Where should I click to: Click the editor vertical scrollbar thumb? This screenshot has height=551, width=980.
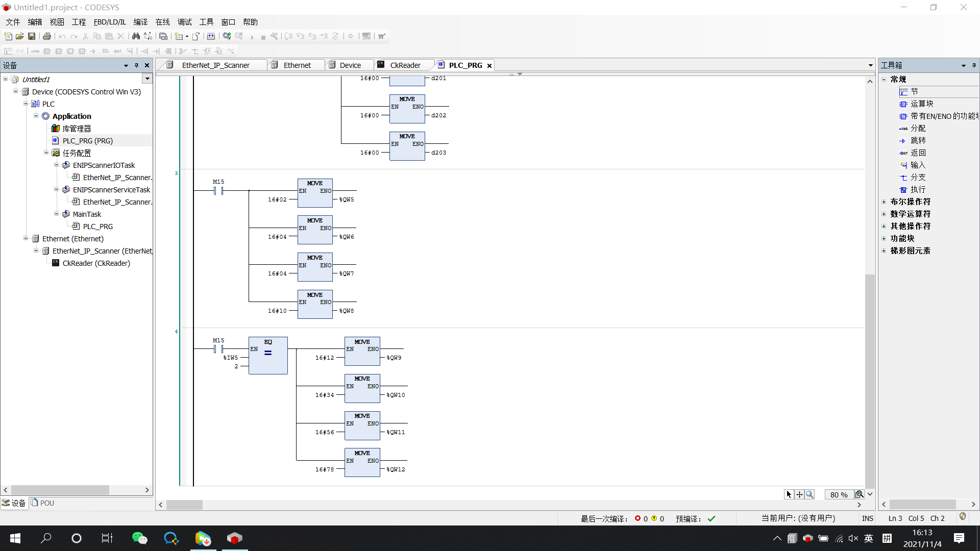pyautogui.click(x=870, y=380)
